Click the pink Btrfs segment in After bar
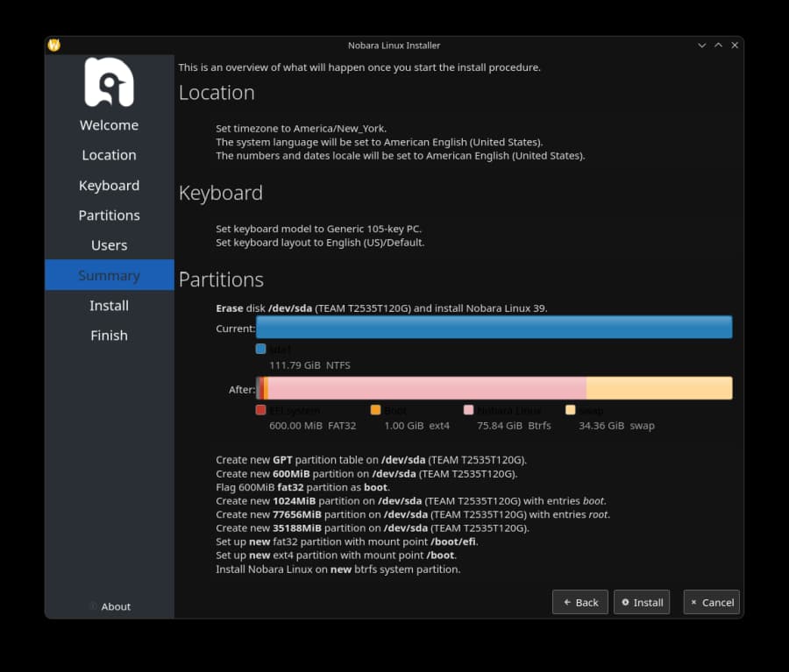Screen dimensions: 789x672 427,388
